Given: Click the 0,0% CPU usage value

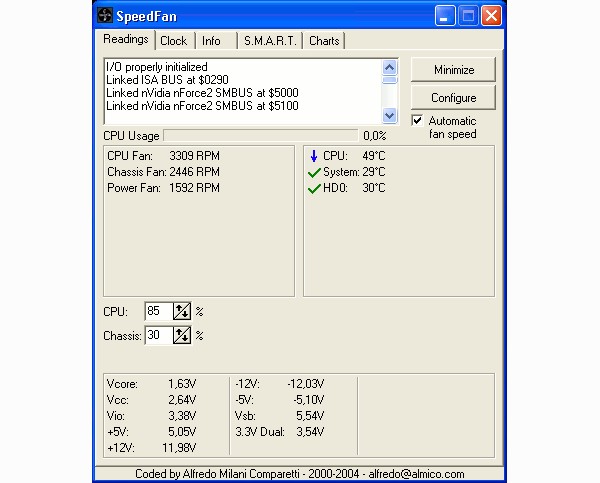Looking at the screenshot, I should tap(375, 135).
